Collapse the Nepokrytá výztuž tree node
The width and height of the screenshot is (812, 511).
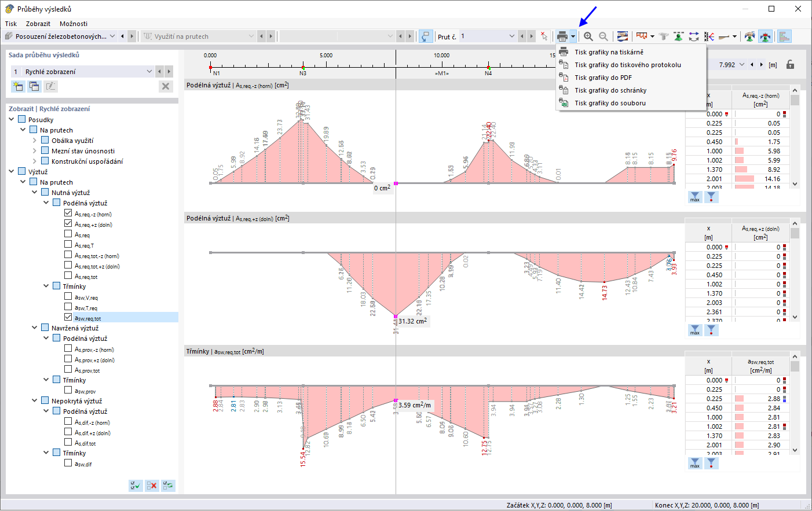coord(35,401)
